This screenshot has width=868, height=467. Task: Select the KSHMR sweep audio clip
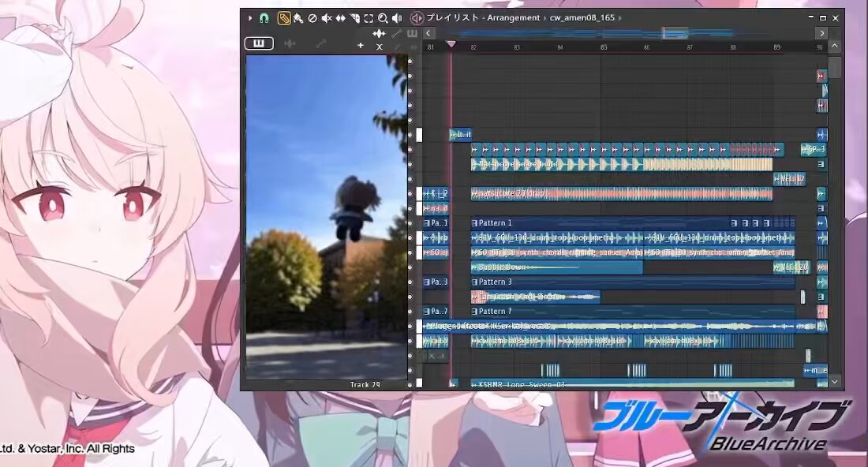click(x=632, y=384)
